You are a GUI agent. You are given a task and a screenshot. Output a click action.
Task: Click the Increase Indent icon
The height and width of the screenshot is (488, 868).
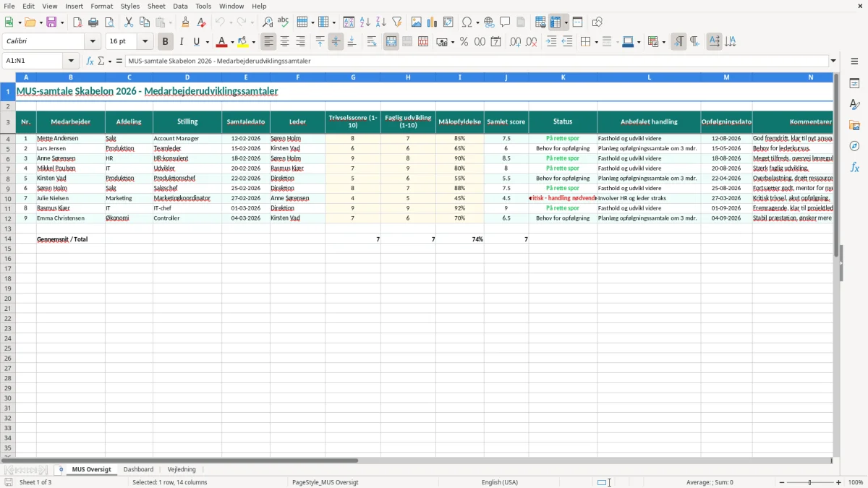point(551,42)
